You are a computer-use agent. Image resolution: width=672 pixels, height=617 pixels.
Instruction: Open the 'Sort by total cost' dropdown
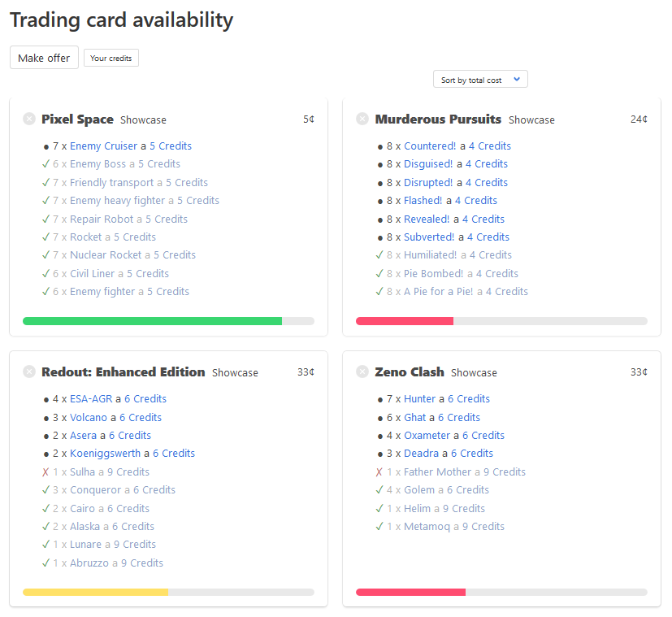pyautogui.click(x=480, y=80)
